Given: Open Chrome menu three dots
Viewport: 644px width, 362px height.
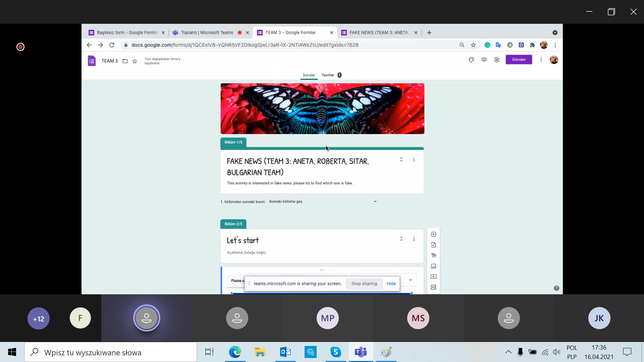Looking at the screenshot, I should 555,45.
